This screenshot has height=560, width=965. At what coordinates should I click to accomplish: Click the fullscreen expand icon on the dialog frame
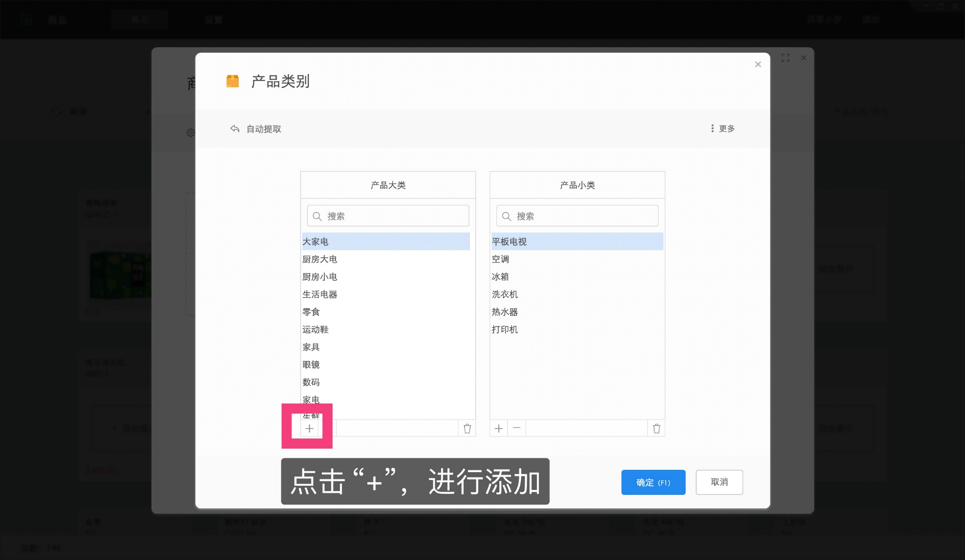tap(786, 57)
